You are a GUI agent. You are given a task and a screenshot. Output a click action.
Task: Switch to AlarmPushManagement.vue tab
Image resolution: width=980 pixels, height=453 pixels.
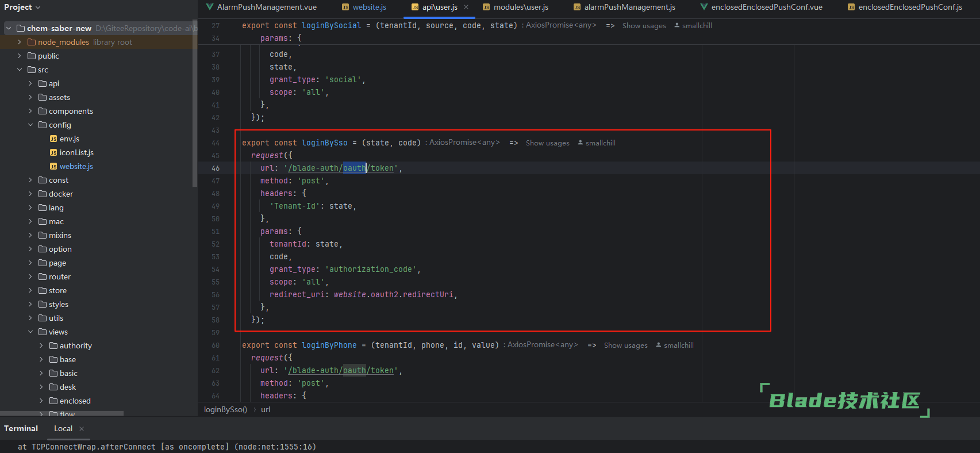pos(262,7)
